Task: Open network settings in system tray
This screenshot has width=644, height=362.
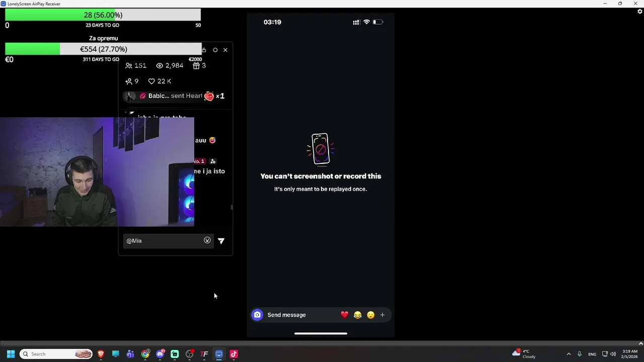Action: pyautogui.click(x=605, y=354)
